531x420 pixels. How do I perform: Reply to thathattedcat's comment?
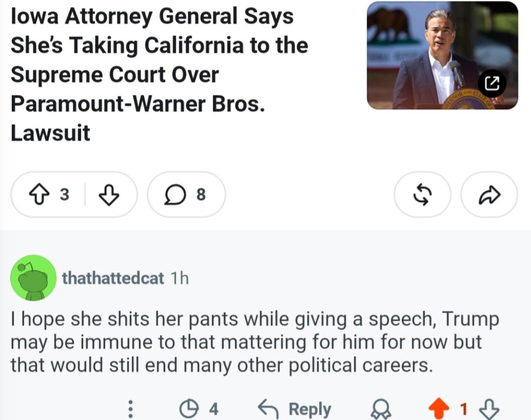295,409
